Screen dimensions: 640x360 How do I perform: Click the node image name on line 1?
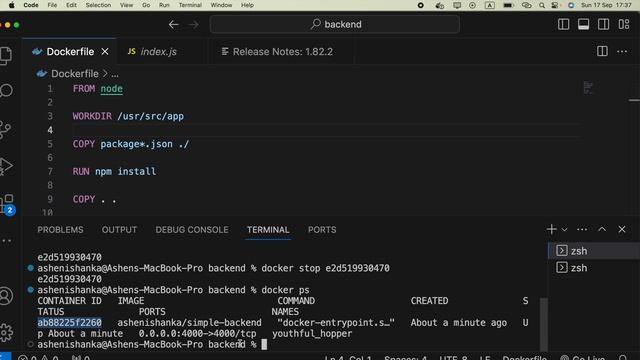click(x=111, y=89)
